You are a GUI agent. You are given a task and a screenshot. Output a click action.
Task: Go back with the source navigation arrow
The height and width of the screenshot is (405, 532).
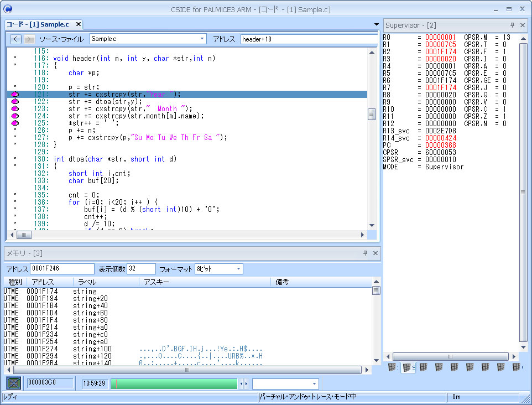(x=15, y=39)
